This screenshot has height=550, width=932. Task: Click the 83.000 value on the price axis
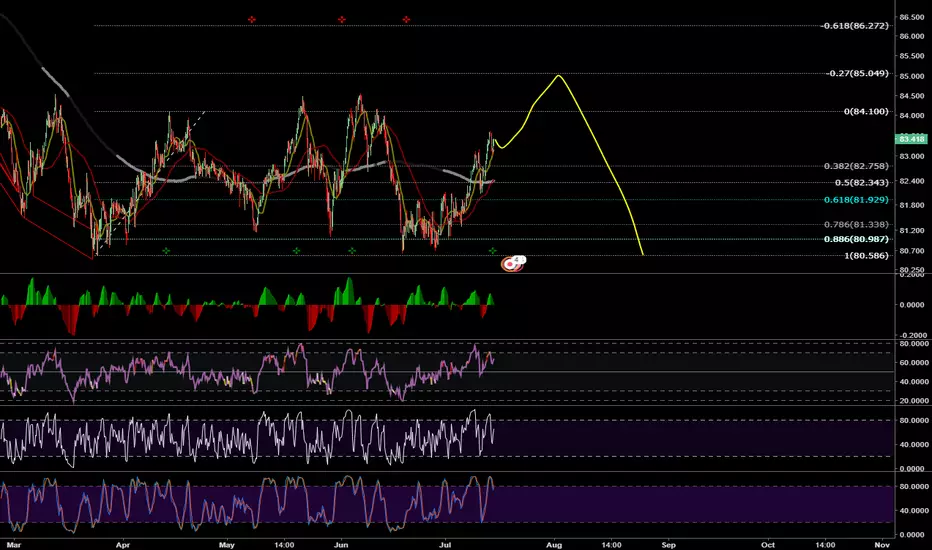point(912,156)
